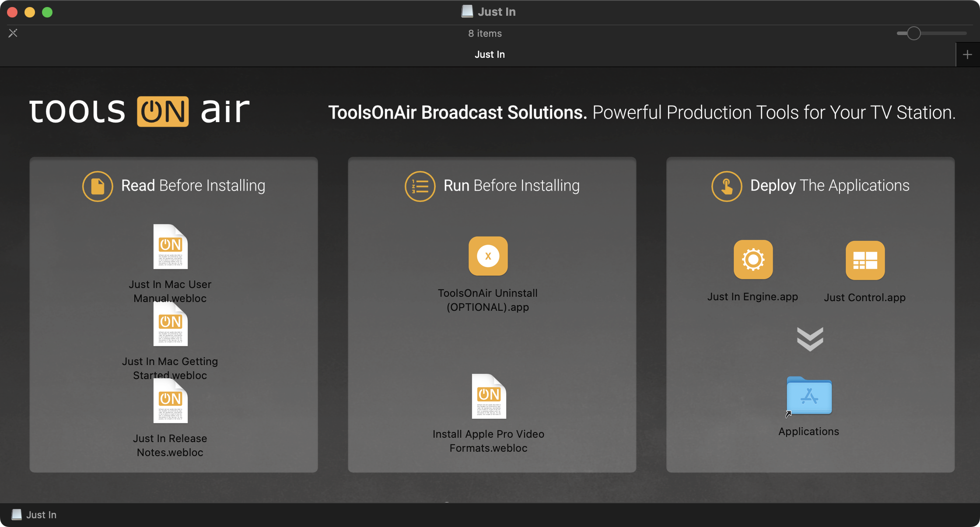This screenshot has height=527, width=980.
Task: Click the red close window button
Action: click(x=12, y=12)
